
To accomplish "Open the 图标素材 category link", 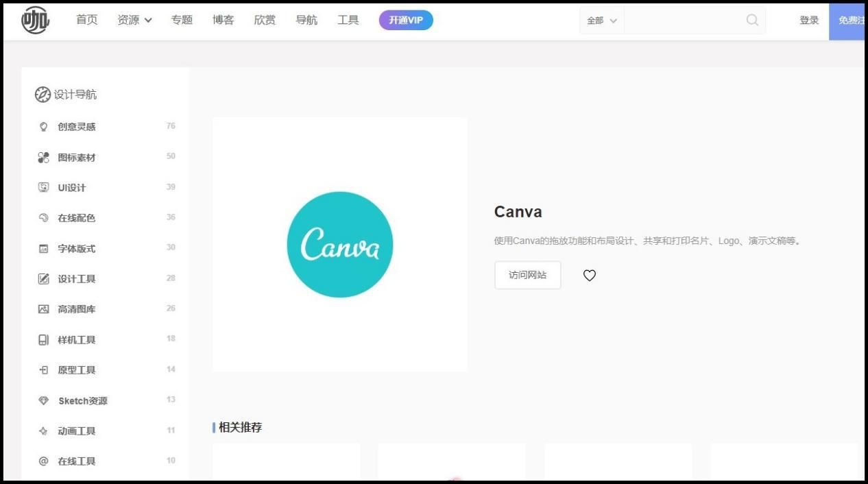I will click(77, 158).
